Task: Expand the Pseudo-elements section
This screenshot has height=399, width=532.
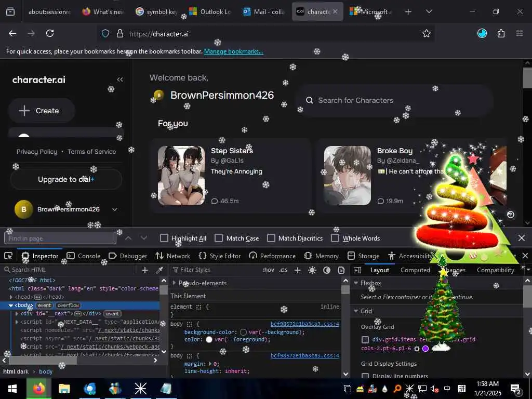Action: (x=174, y=283)
